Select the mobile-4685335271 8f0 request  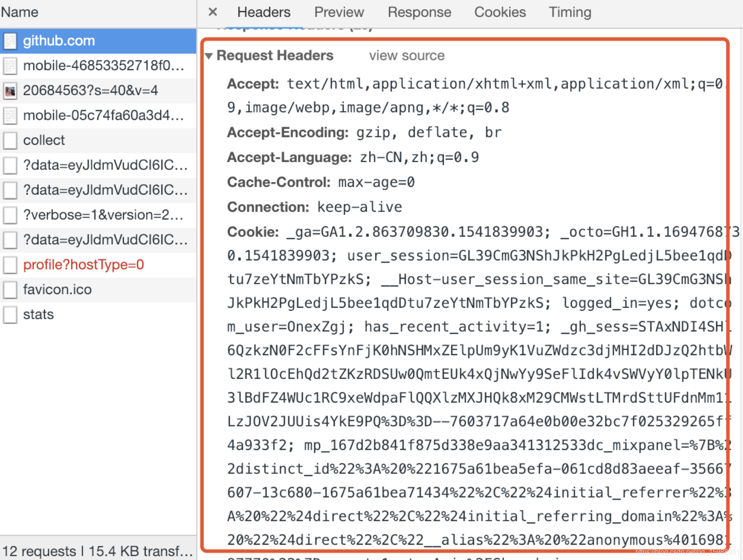[98, 66]
